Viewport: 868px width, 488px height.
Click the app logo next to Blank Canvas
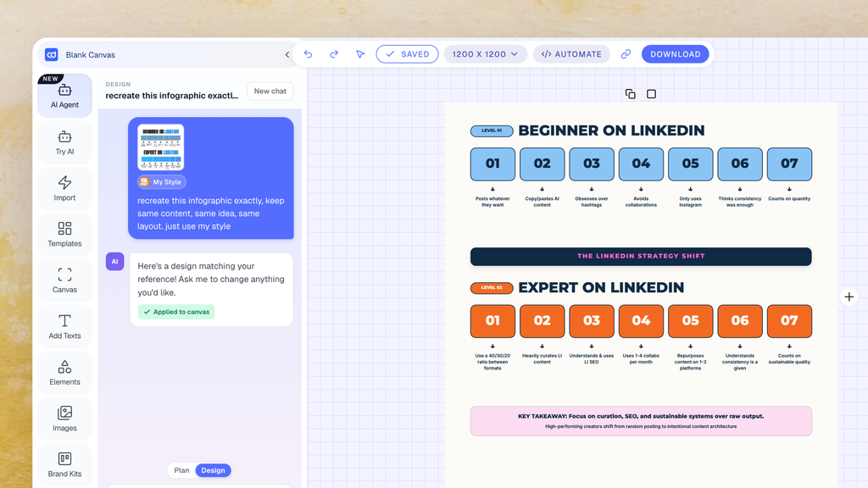click(x=52, y=54)
